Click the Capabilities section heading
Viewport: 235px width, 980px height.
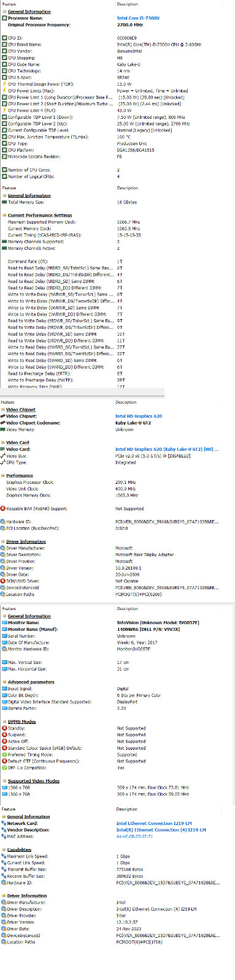coord(20,850)
